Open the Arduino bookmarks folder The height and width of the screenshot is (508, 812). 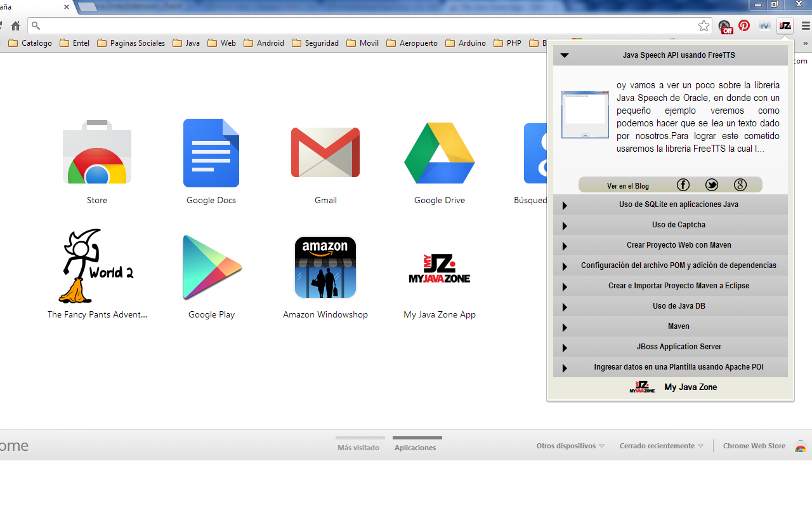[x=466, y=43]
